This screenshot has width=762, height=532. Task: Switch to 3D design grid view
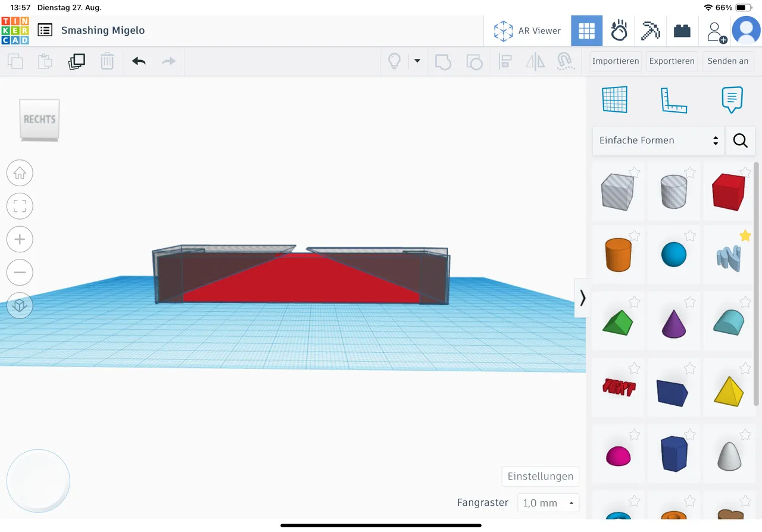point(586,31)
